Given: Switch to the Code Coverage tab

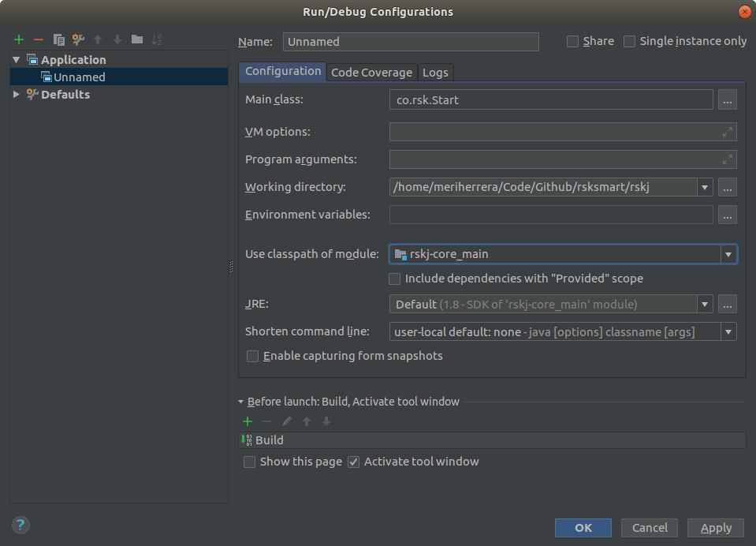Looking at the screenshot, I should pos(371,73).
